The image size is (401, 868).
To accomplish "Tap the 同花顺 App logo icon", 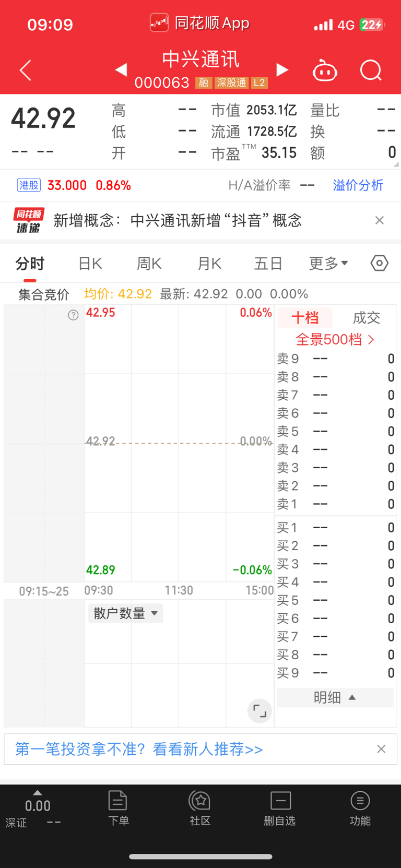I will tap(159, 23).
